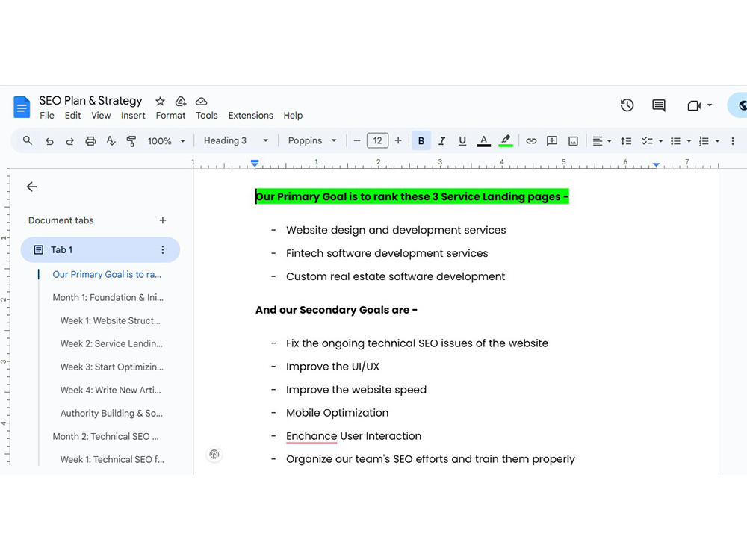Screen dimensions: 747x560
Task: Apply a numbered list
Action: (704, 141)
